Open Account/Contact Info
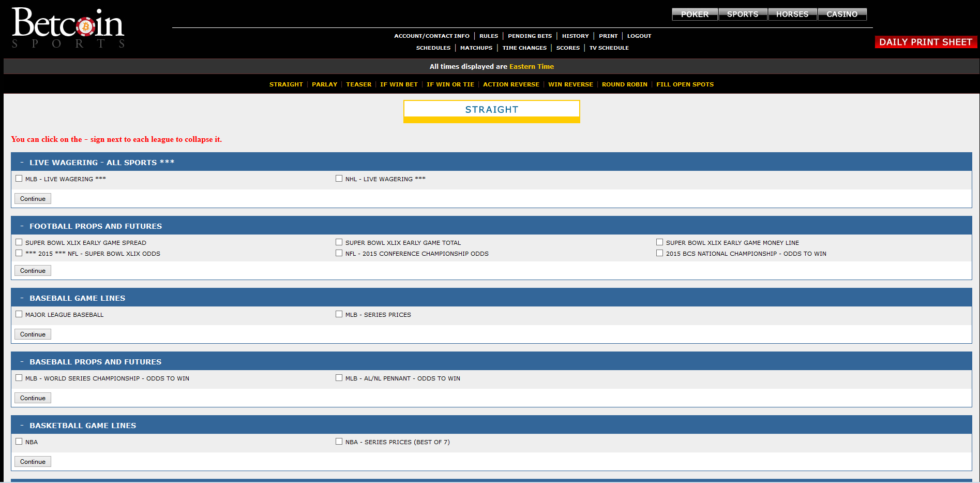980x483 pixels. (x=432, y=36)
